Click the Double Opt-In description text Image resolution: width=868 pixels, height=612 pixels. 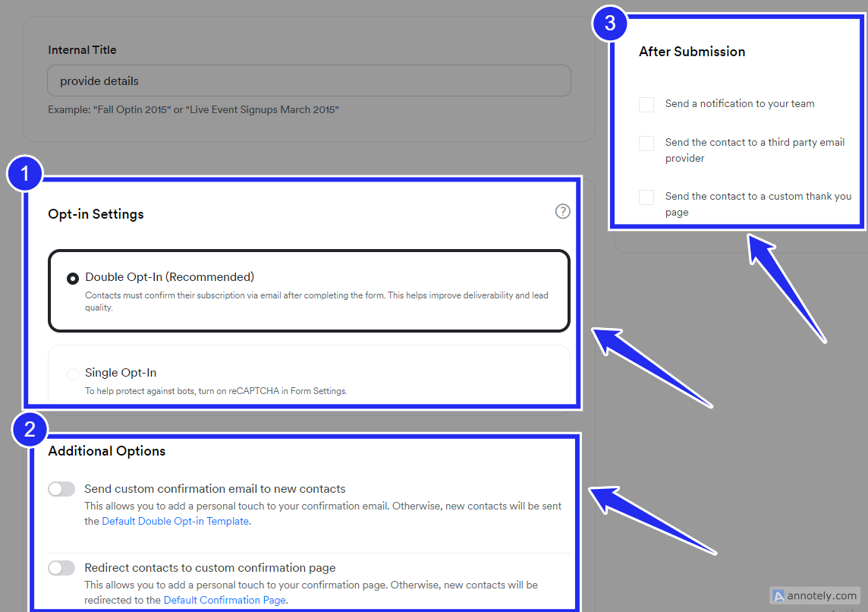316,301
